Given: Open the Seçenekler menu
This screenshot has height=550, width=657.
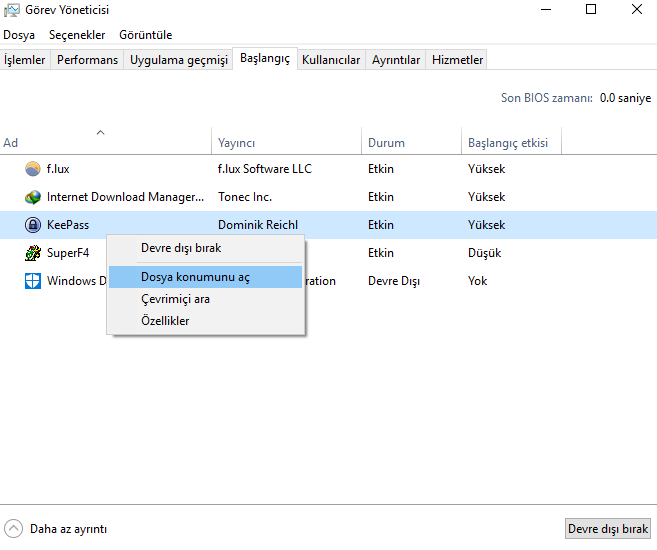Looking at the screenshot, I should tap(77, 35).
